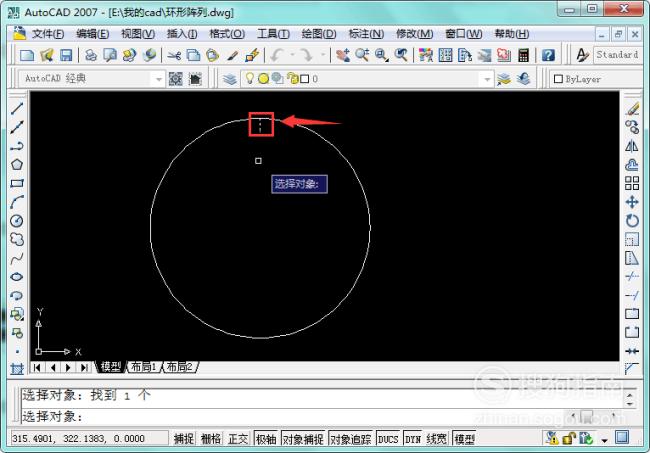Viewport: 650px width, 453px height.
Task: Select the Rectangle tool
Action: 17,183
